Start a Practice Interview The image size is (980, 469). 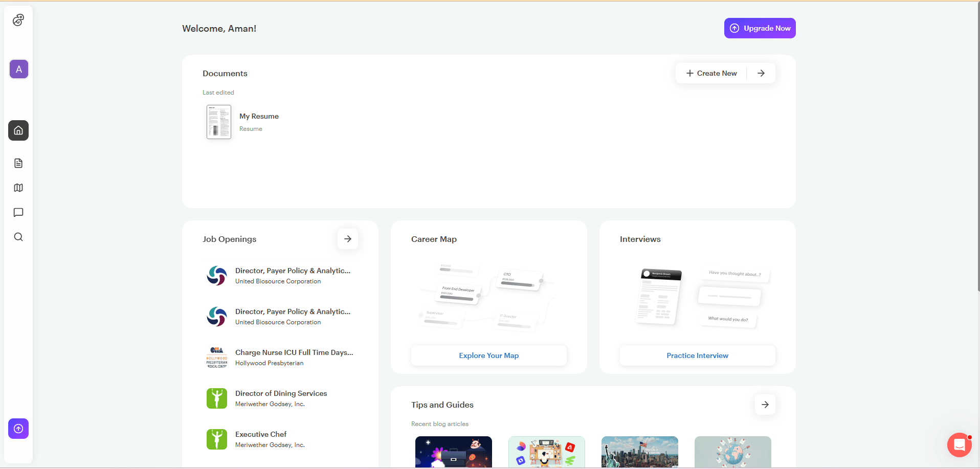[697, 355]
